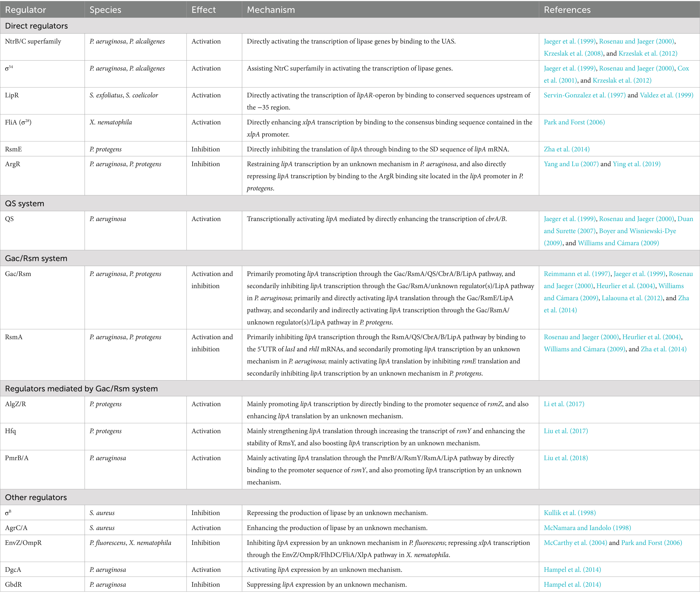Follow the Lalaouna et al. (2012) link
The image size is (700, 596).
[x=632, y=298]
